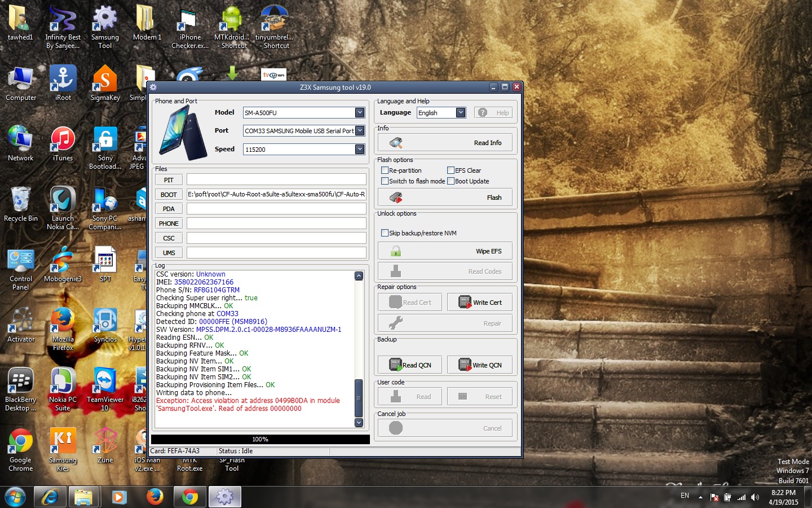Launch Syncios desktop icon

[105, 325]
